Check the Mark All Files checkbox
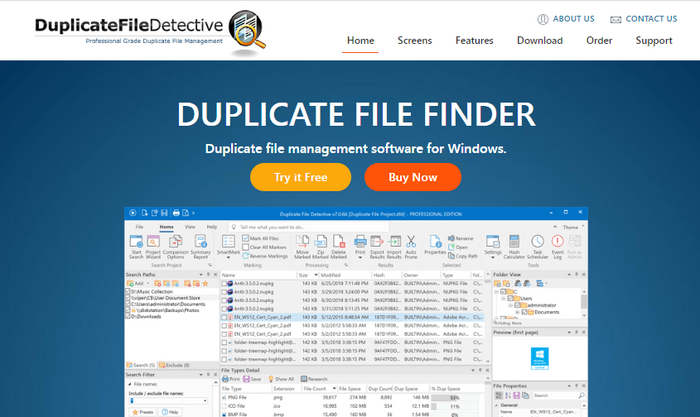The image size is (700, 417). coord(246,238)
